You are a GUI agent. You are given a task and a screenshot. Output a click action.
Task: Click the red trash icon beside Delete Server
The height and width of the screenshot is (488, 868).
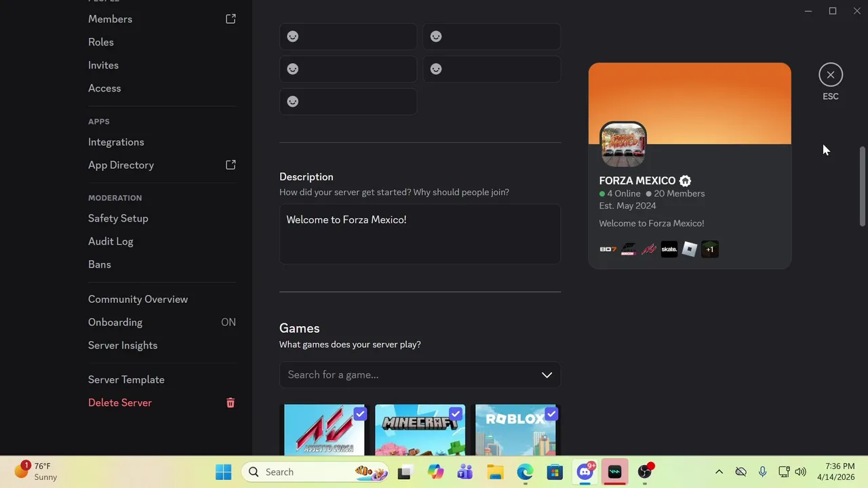pyautogui.click(x=231, y=403)
